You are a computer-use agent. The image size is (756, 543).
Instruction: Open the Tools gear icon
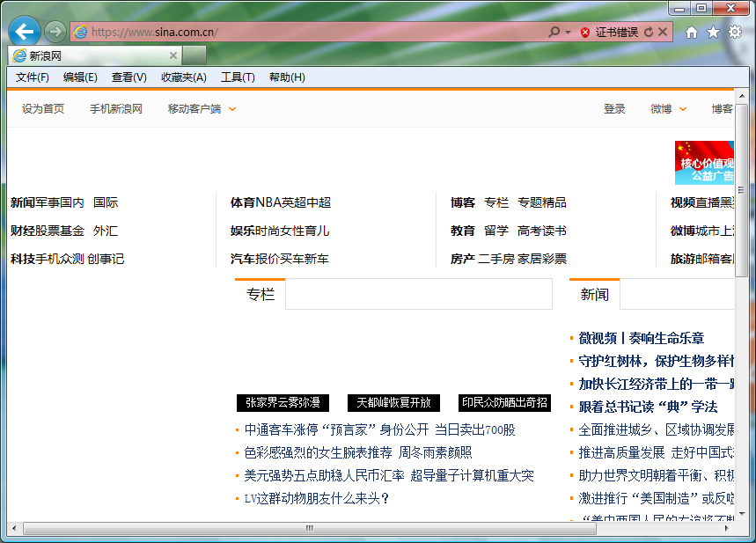click(x=735, y=33)
